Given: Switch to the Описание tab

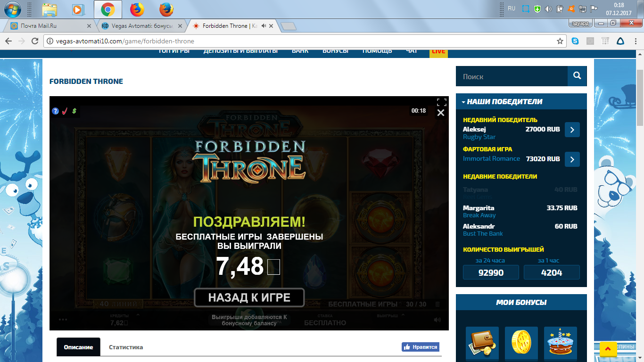Looking at the screenshot, I should [78, 347].
